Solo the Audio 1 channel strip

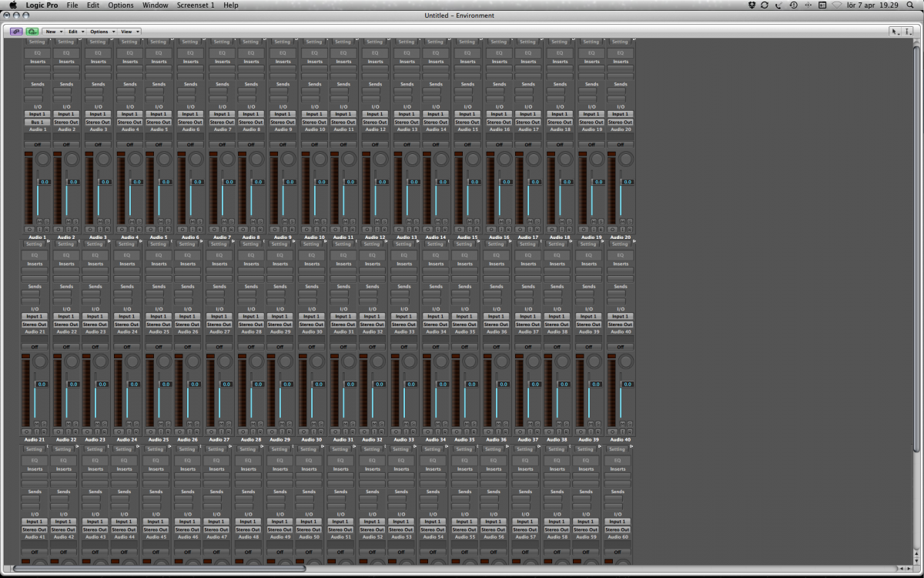tap(46, 220)
